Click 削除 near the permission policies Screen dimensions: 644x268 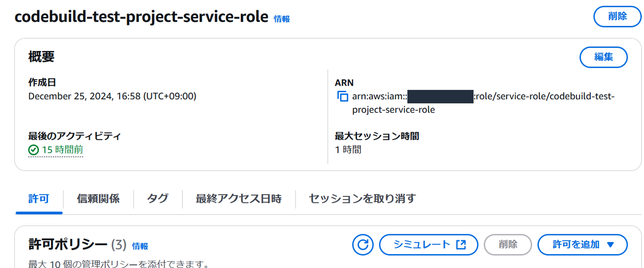[x=508, y=245]
